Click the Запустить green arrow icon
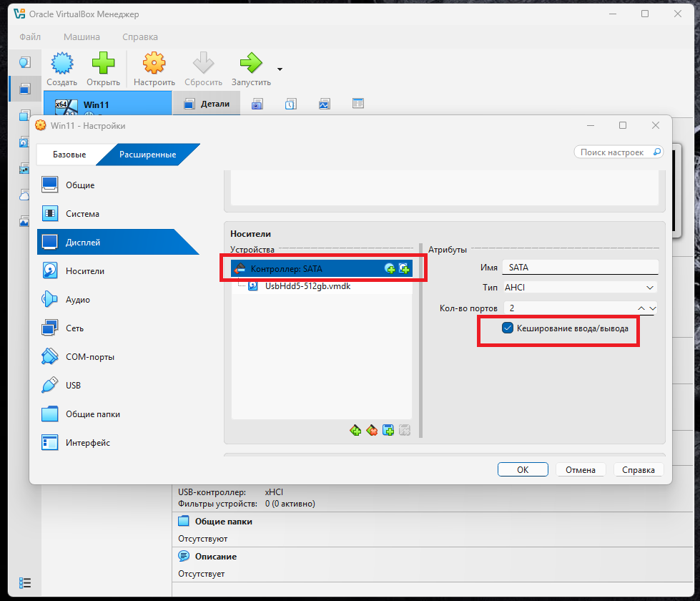This screenshot has height=601, width=700. click(251, 64)
